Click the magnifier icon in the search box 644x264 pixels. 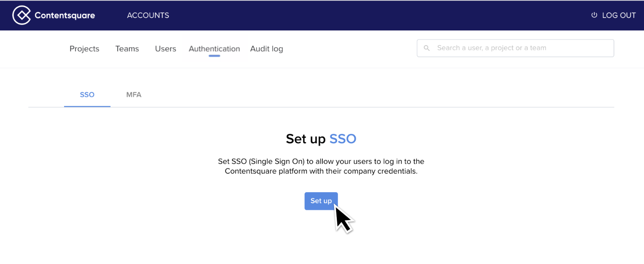pyautogui.click(x=427, y=48)
